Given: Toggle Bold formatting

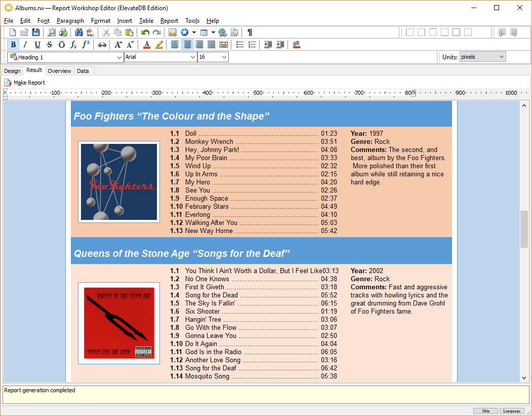Looking at the screenshot, I should [x=13, y=45].
